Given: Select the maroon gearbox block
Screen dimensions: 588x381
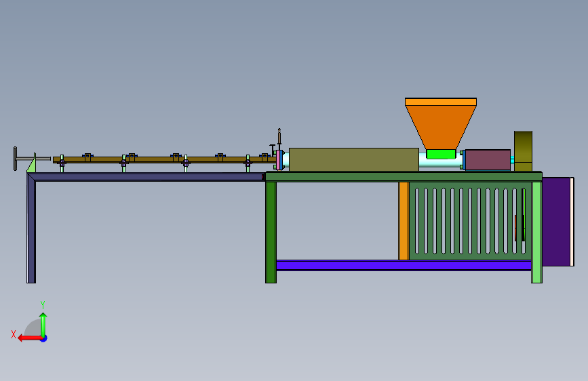Looking at the screenshot, I should 488,160.
